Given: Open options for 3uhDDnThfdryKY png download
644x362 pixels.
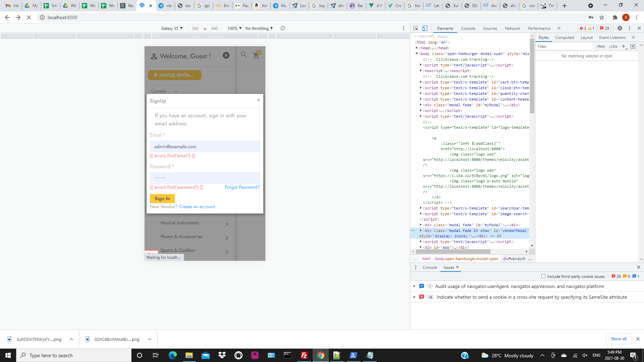Looking at the screenshot, I should pos(71,339).
